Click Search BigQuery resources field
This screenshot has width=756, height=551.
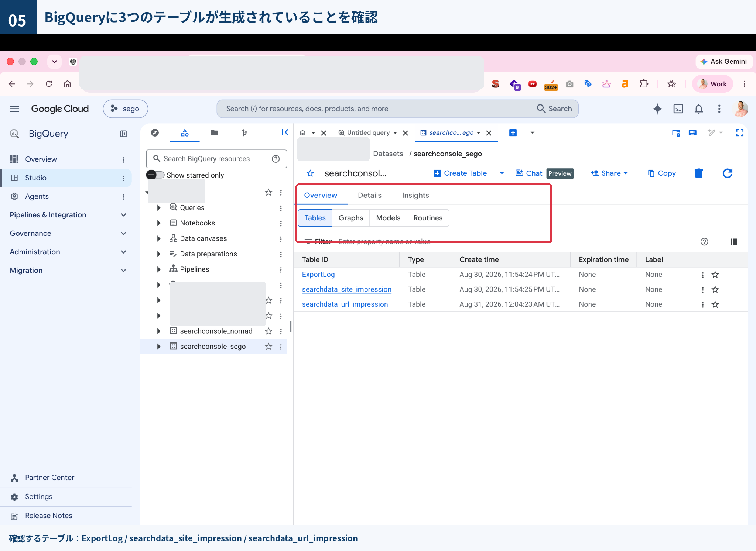[216, 159]
